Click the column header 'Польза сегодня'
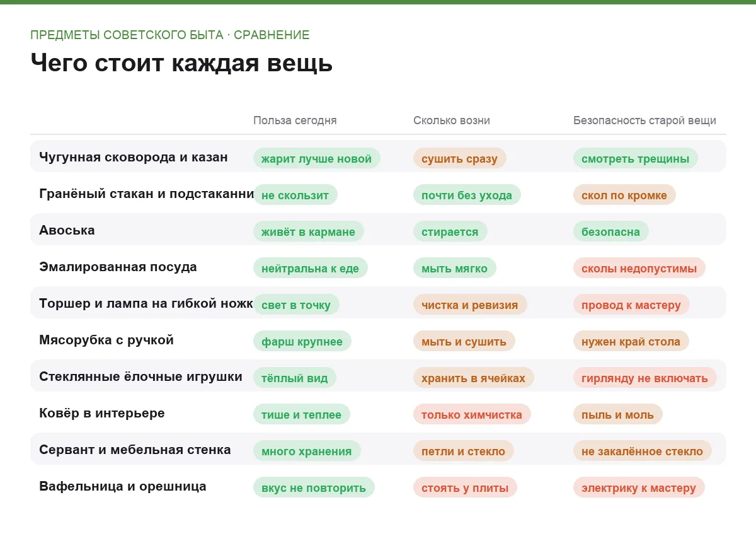This screenshot has width=756, height=536. click(x=295, y=120)
